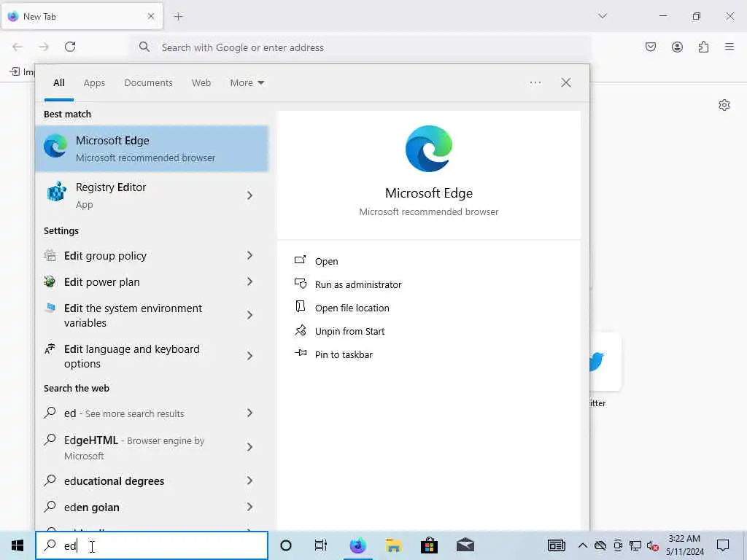The height and width of the screenshot is (560, 747).
Task: Open Microsoft Store from taskbar
Action: pyautogui.click(x=429, y=545)
